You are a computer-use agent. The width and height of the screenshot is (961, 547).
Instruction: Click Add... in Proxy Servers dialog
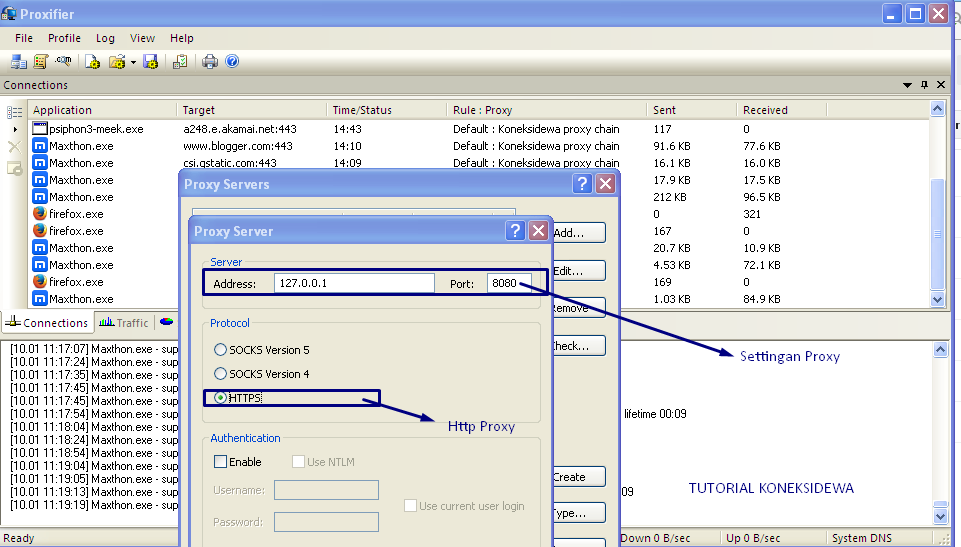coord(579,233)
